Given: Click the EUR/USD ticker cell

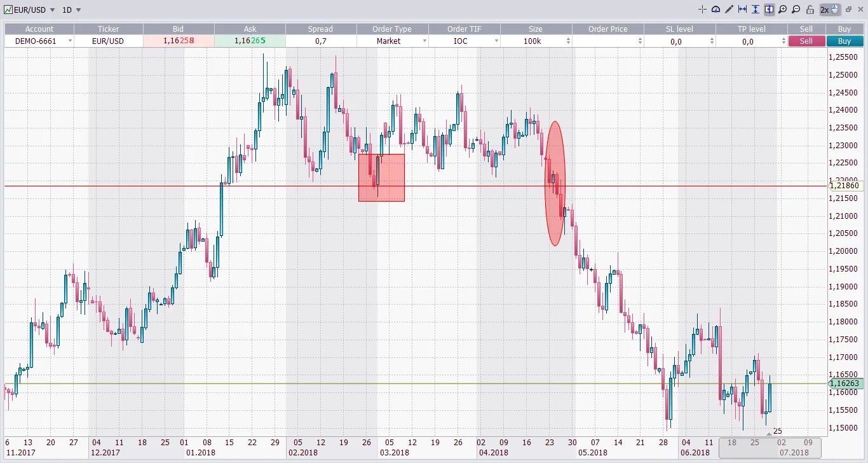Looking at the screenshot, I should pos(108,41).
